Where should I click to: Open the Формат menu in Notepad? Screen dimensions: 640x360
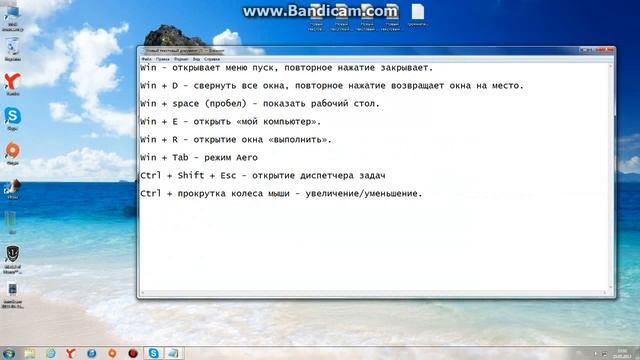(181, 59)
